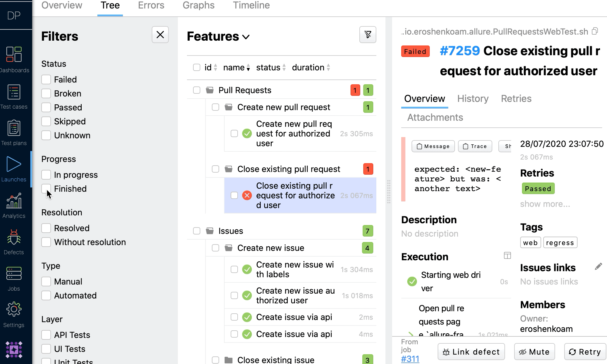Open job #311 link
This screenshot has height=364, width=607.
click(410, 359)
